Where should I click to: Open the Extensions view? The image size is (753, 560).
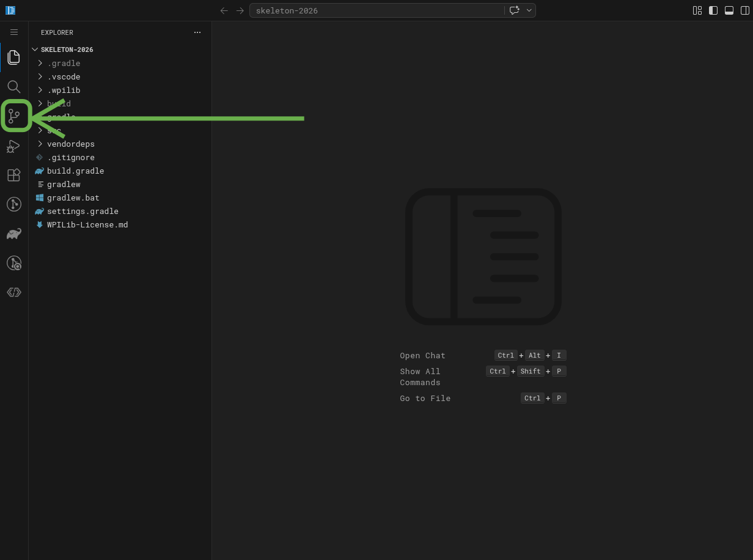point(14,175)
